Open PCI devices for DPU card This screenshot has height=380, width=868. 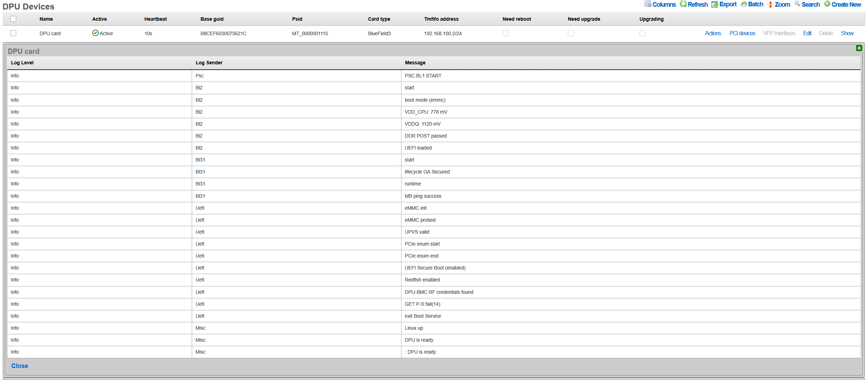point(742,33)
